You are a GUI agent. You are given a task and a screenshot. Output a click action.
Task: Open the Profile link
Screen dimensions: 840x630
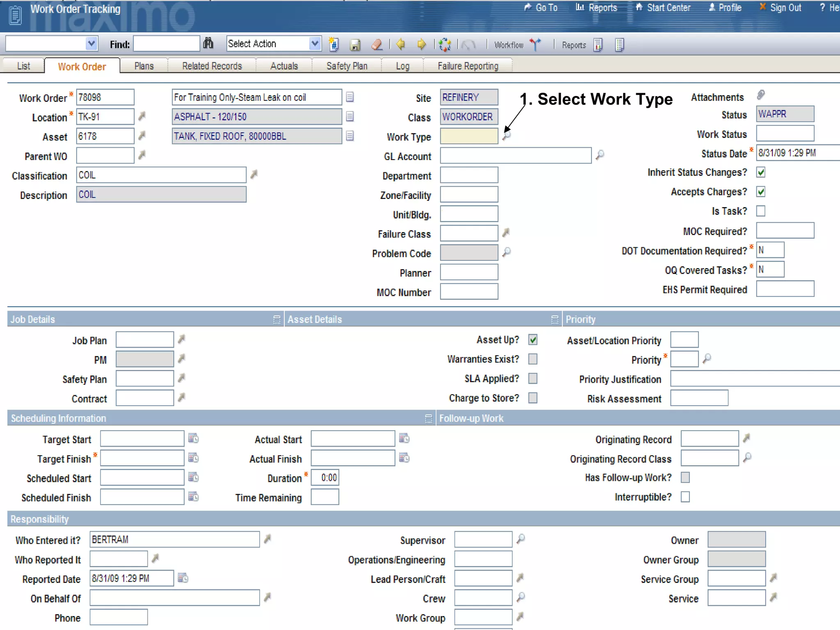pyautogui.click(x=725, y=7)
